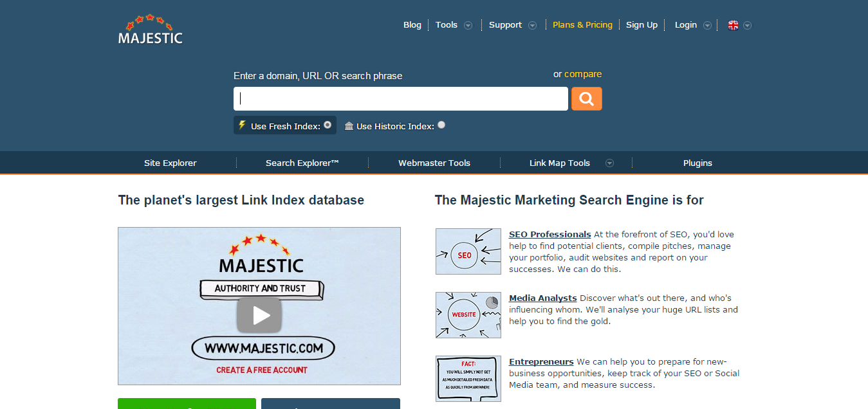Screen dimensions: 868x409
Task: Expand the Tools dropdown arrow
Action: [468, 26]
